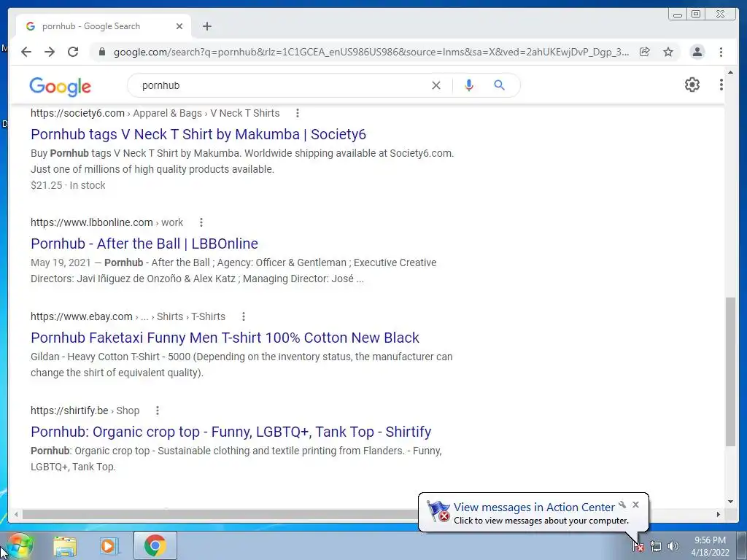Open more options for ebay.com result
The height and width of the screenshot is (560, 747).
tap(244, 316)
